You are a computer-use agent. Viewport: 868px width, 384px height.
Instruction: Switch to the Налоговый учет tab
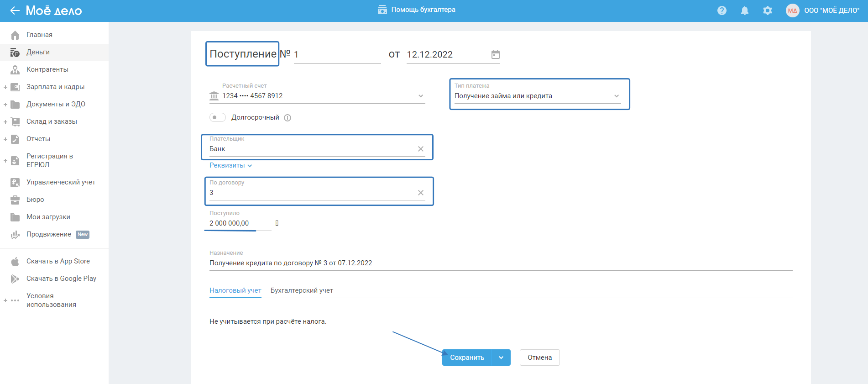coord(235,290)
